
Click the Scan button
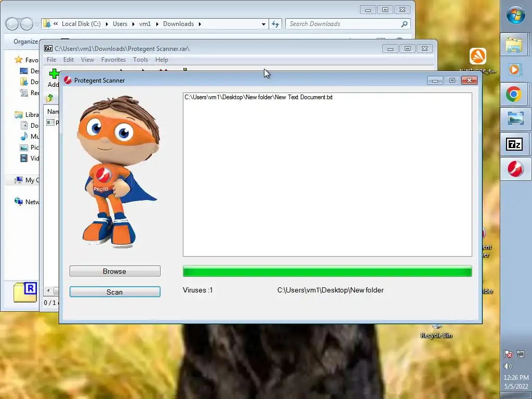tap(115, 292)
